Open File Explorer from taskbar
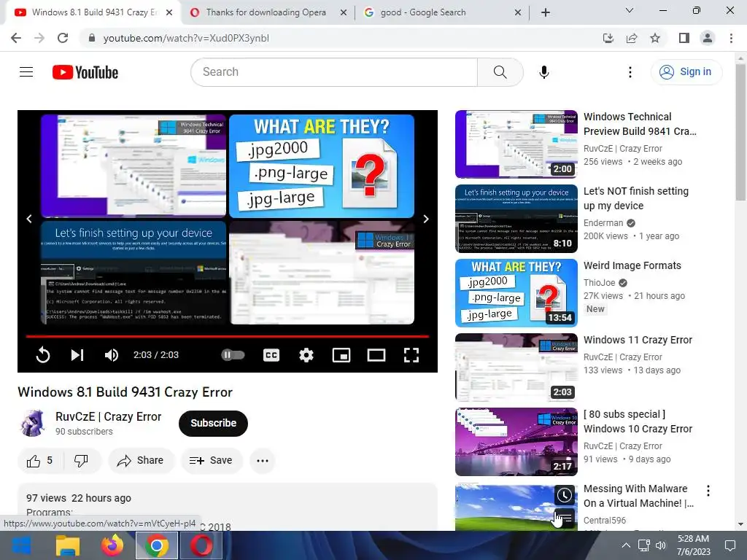 coord(68,545)
